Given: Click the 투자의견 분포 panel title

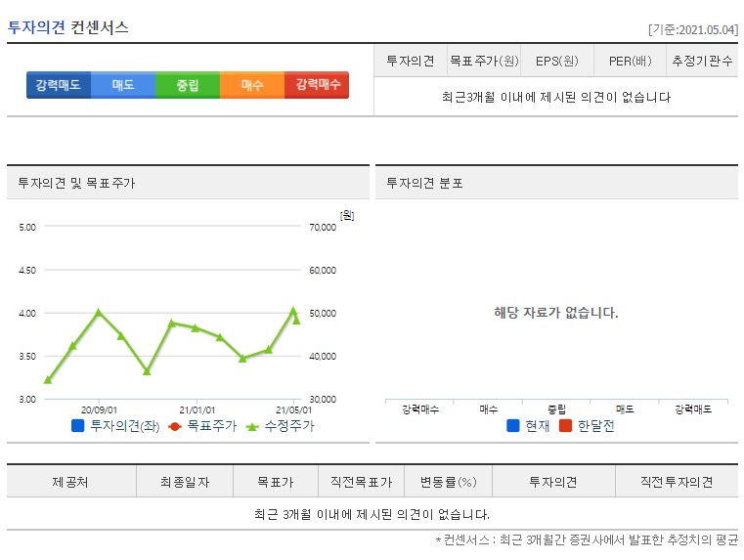Looking at the screenshot, I should tap(424, 183).
